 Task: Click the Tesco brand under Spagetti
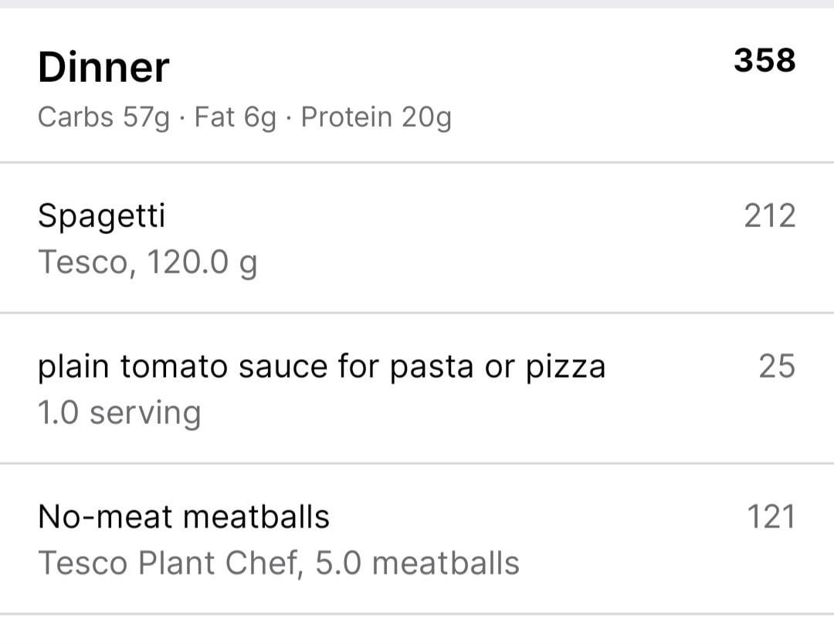tap(83, 263)
